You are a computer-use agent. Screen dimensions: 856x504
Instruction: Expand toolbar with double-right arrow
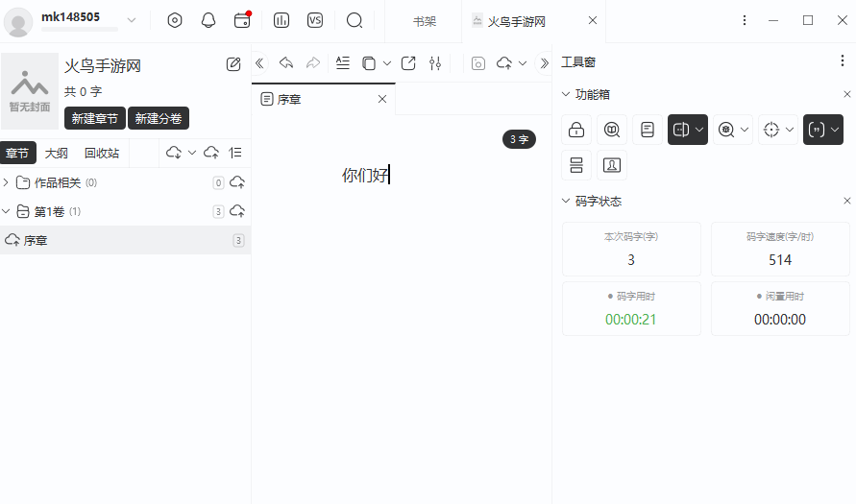pos(544,63)
